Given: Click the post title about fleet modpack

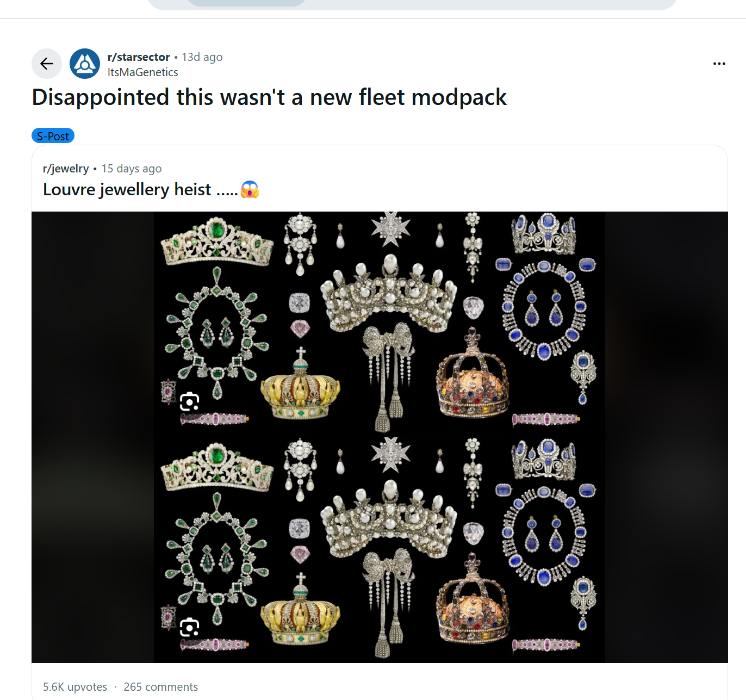Looking at the screenshot, I should [x=269, y=97].
